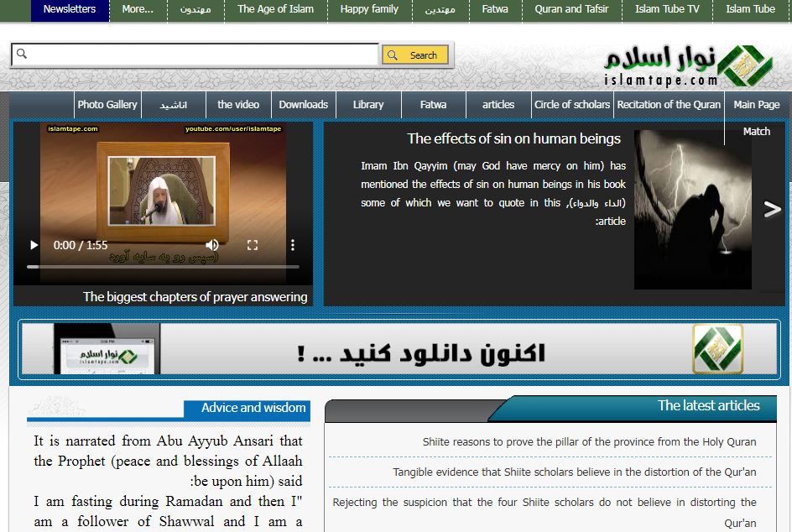792x532 pixels.
Task: Click the yellow Search button
Action: coord(414,55)
